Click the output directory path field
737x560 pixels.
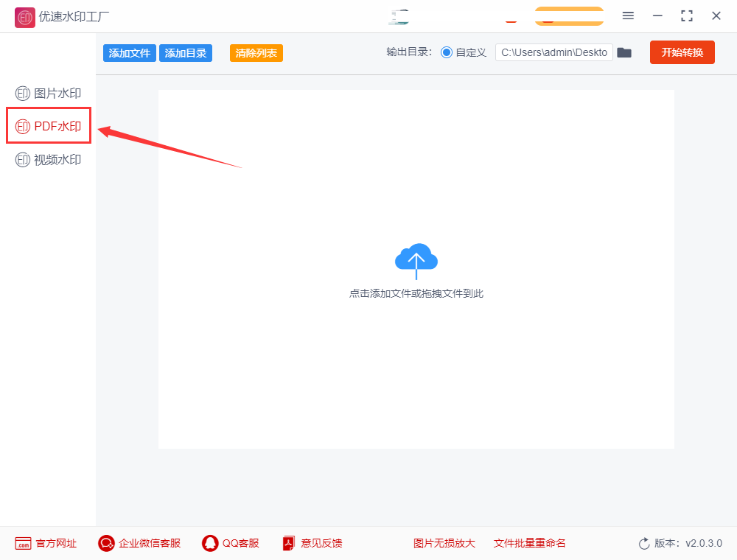553,52
